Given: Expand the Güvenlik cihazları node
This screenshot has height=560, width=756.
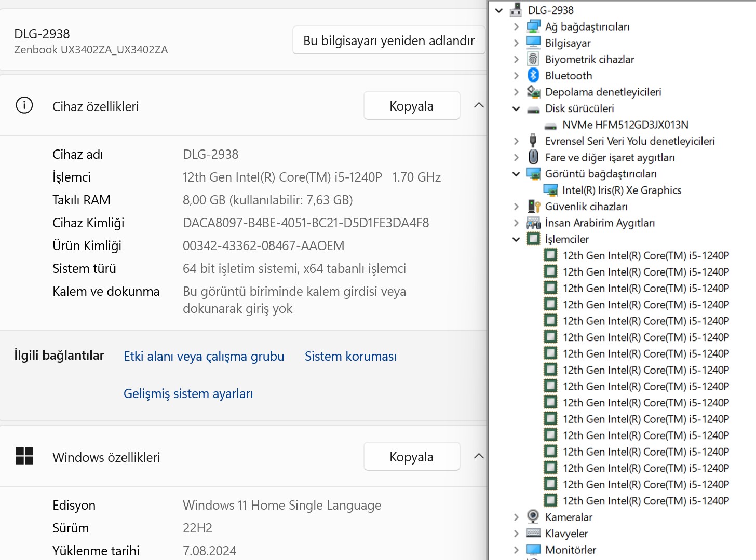Looking at the screenshot, I should click(x=516, y=207).
